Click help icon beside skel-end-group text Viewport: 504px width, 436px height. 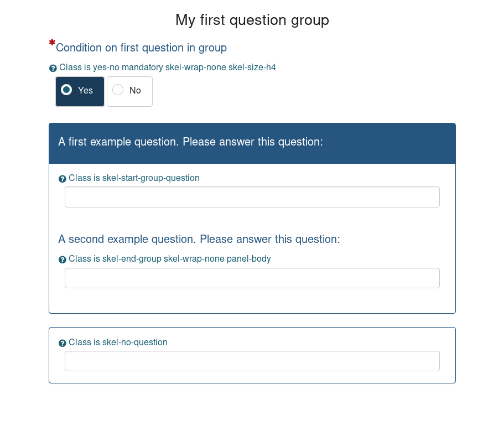coord(63,259)
